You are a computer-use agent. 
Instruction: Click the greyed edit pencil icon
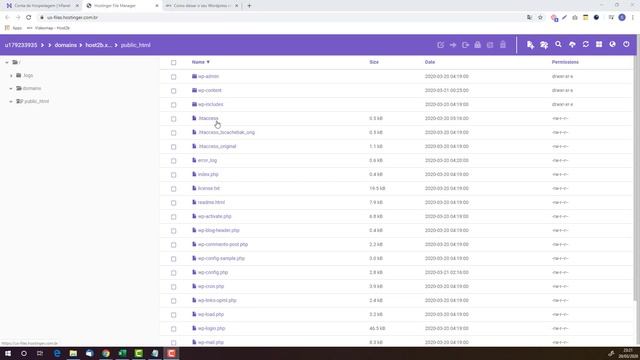coord(440,45)
